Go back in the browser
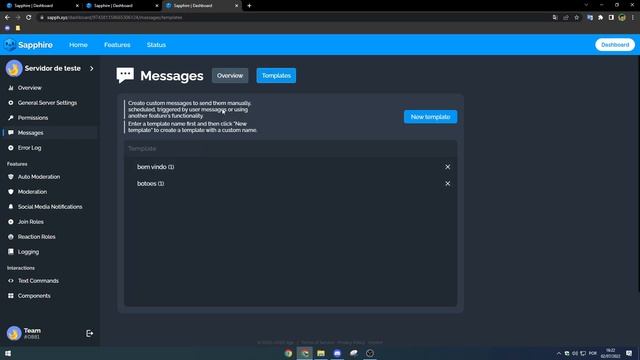This screenshot has height=360, width=640. pyautogui.click(x=7, y=18)
